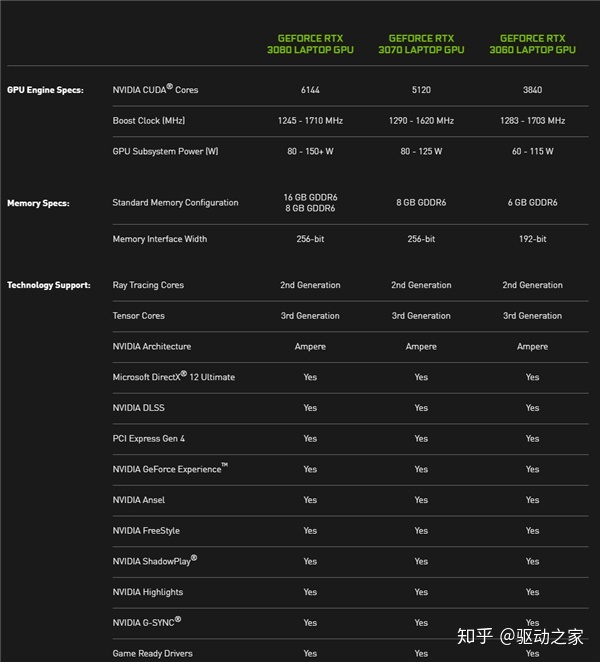Select the Boost Clock (MHz) row label
Viewport: 600px width, 662px height.
[149, 121]
